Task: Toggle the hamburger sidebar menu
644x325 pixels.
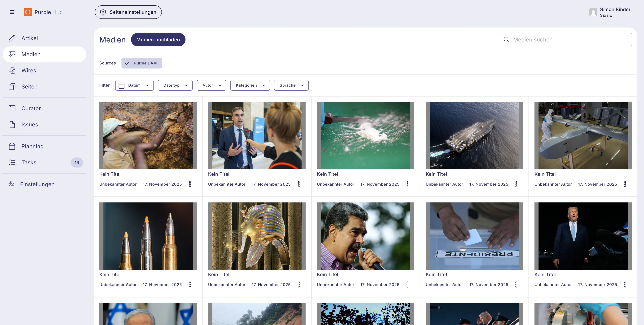Action: coord(12,12)
